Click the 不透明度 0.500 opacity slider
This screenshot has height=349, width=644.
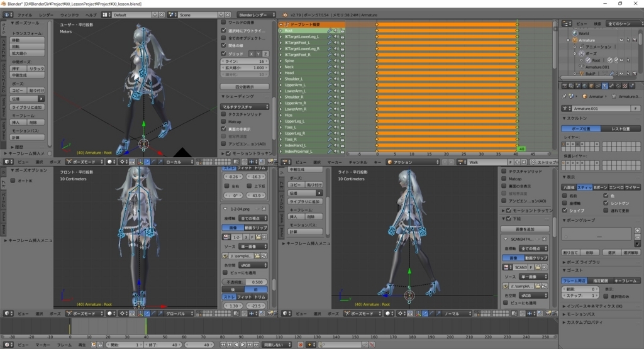pos(245,282)
